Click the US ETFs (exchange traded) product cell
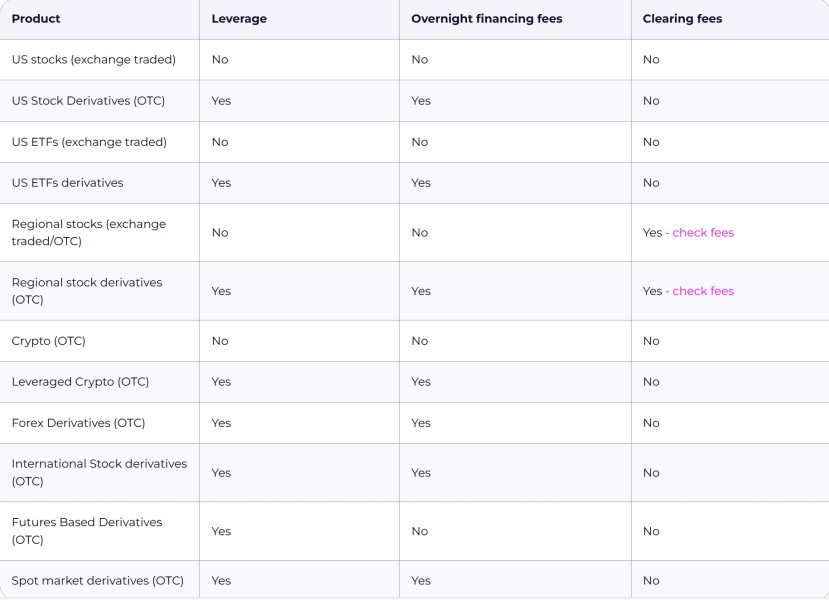The height and width of the screenshot is (600, 829). point(89,142)
